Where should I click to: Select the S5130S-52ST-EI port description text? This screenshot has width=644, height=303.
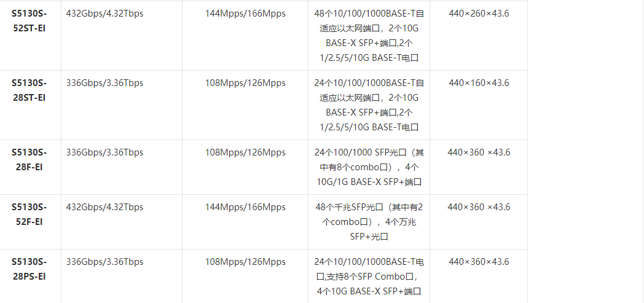point(369,36)
